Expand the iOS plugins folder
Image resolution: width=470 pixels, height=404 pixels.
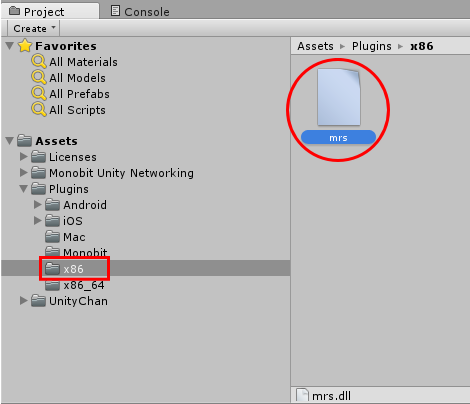tap(38, 221)
